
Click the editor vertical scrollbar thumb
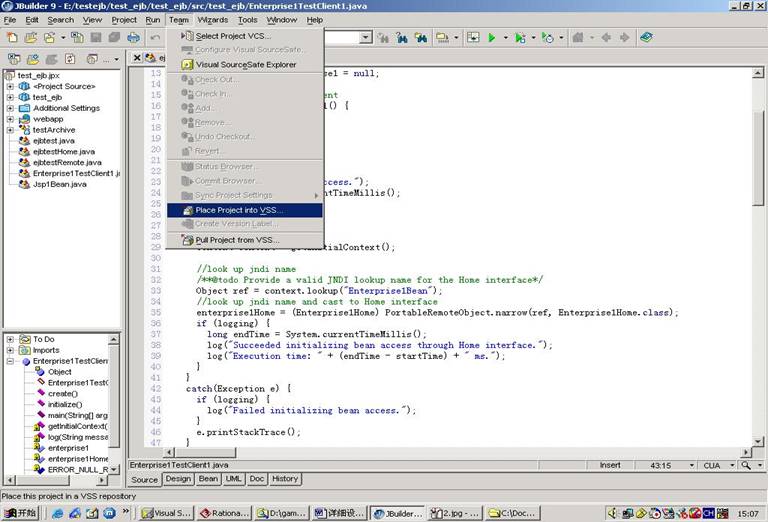758,157
